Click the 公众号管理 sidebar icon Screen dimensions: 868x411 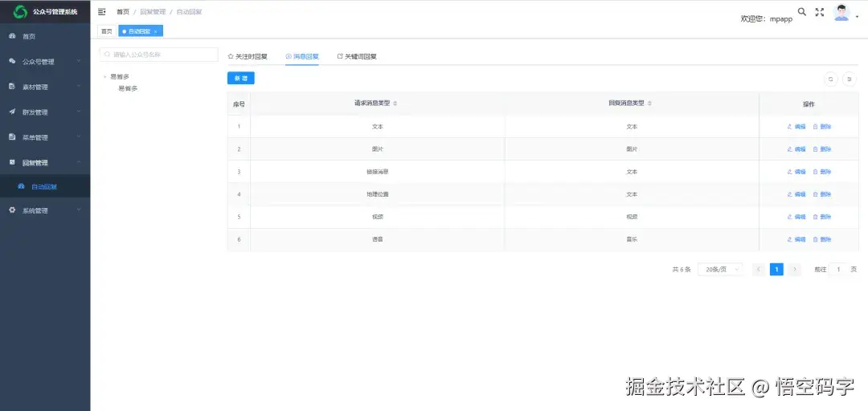[12, 61]
